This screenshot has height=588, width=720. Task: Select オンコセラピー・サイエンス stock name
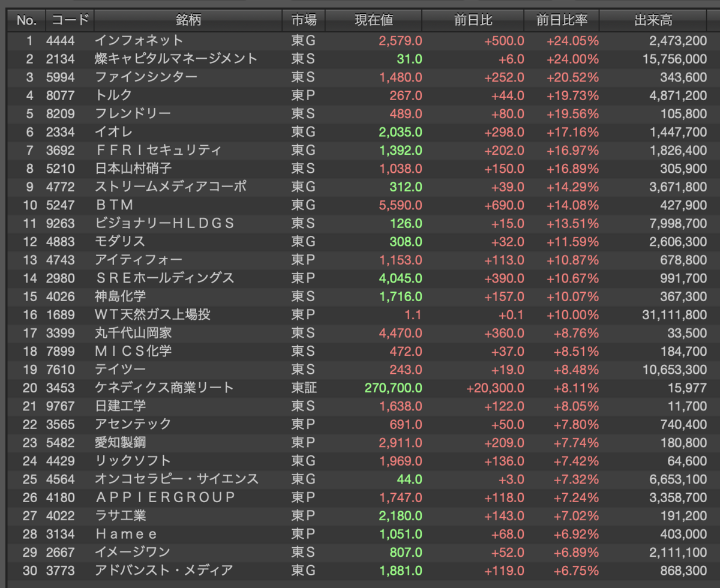176,479
